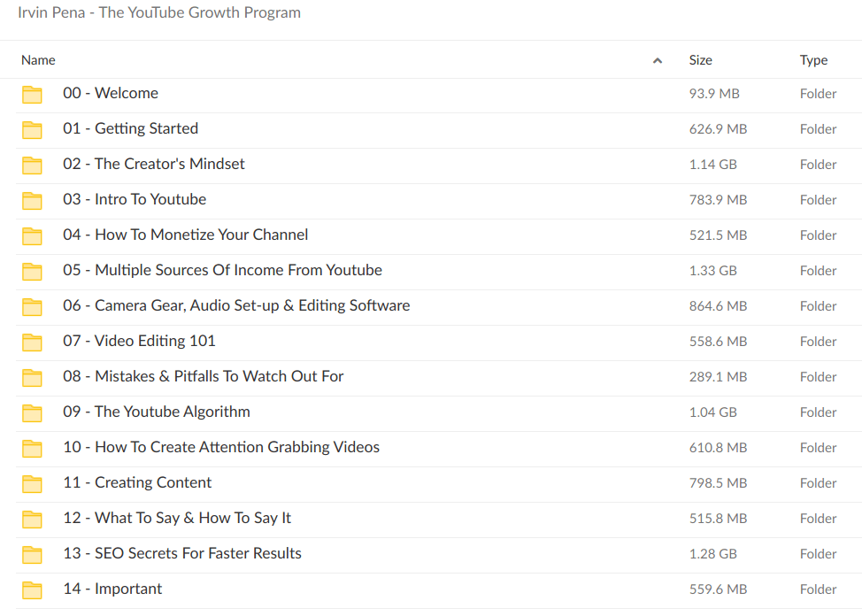Click the folder icon beside 00 - Welcome
The width and height of the screenshot is (862, 616).
coord(32,93)
